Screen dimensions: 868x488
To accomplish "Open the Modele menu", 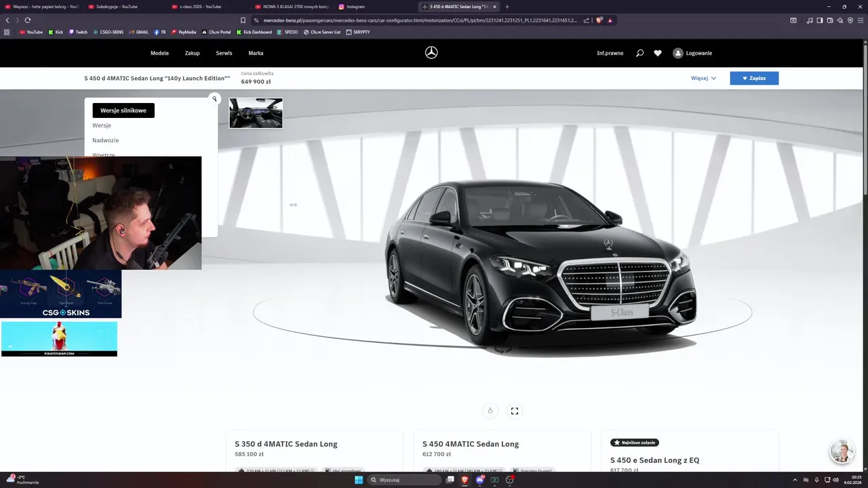I will tap(159, 53).
